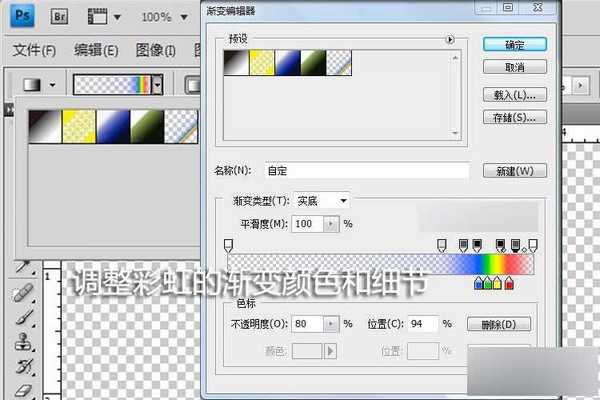Open the opacity (不透明度) slider arrow
Viewport: 600px width, 400px height.
332,324
